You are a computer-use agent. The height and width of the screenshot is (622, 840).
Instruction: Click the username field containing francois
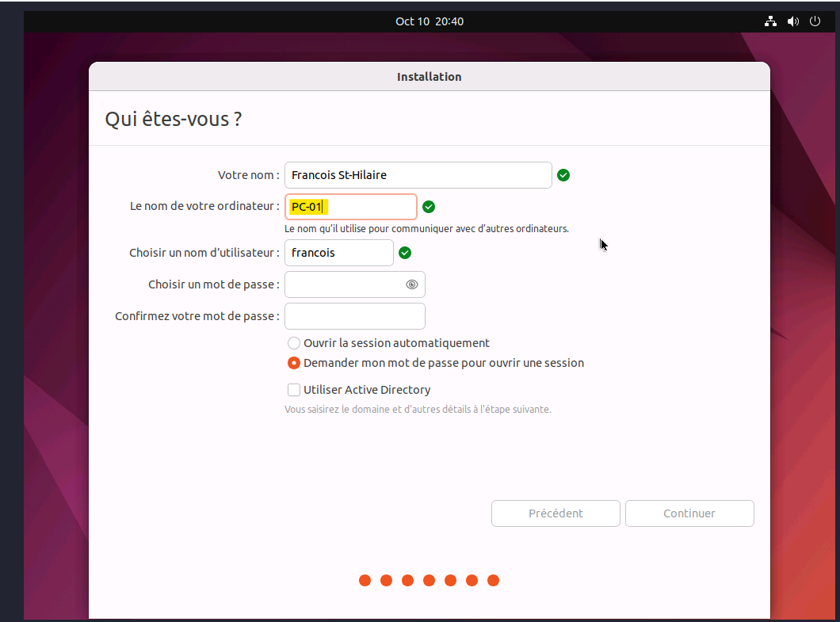click(339, 253)
